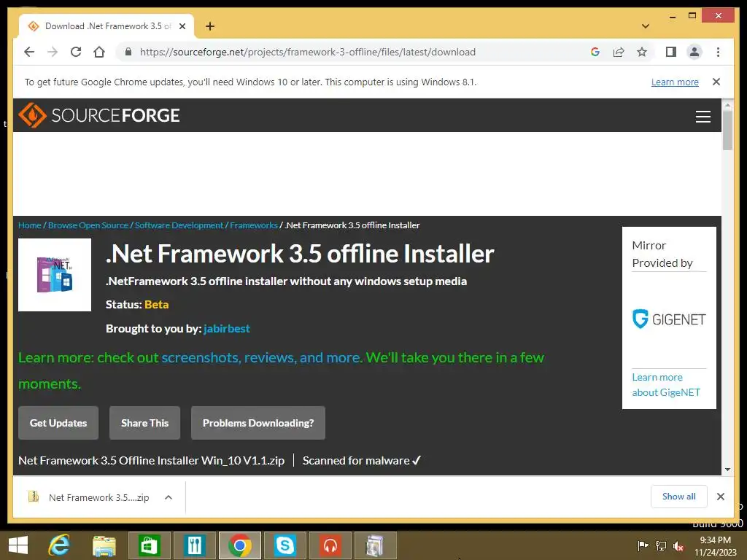
Task: Click the Google icon in address bar
Action: 595,52
